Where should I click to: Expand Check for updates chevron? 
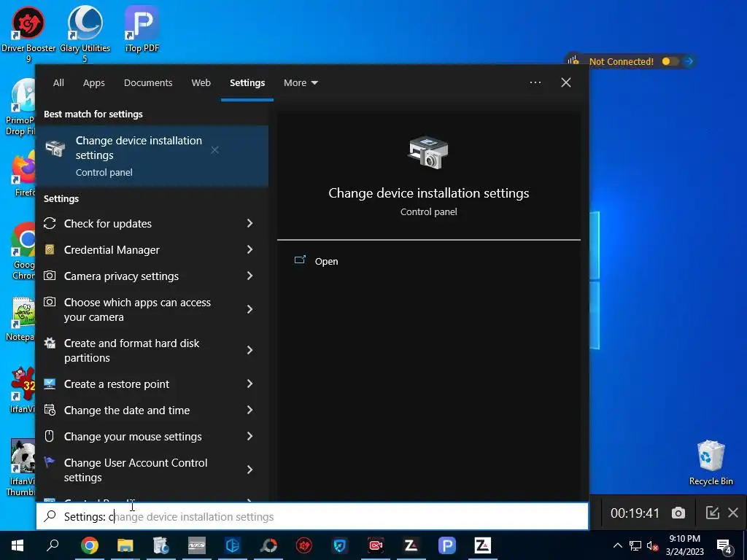coord(249,223)
